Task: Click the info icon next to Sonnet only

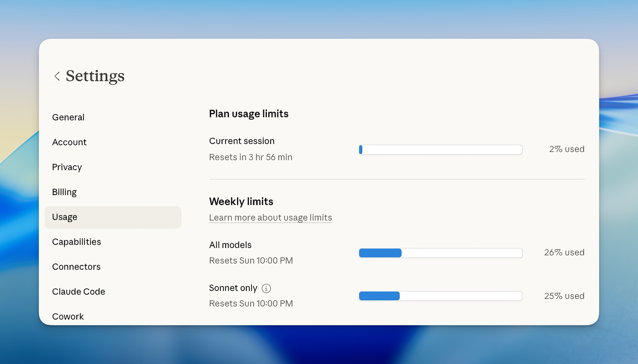Action: [x=266, y=288]
